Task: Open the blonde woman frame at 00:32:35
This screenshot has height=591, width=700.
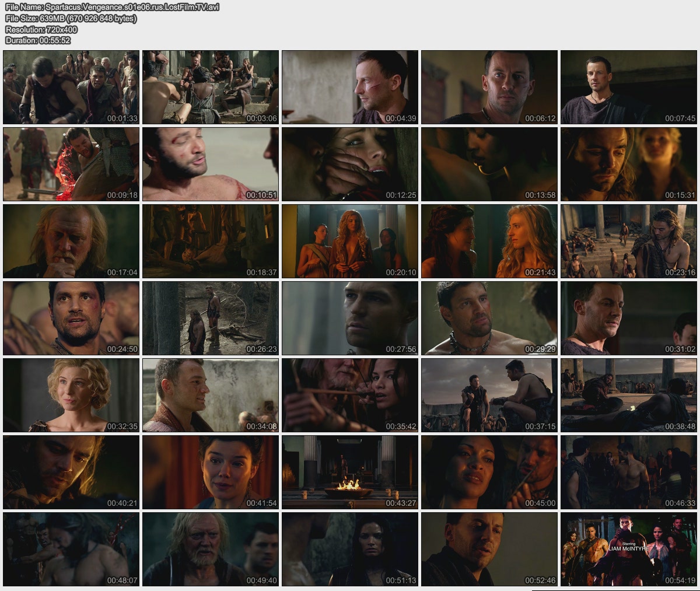Action: [71, 395]
